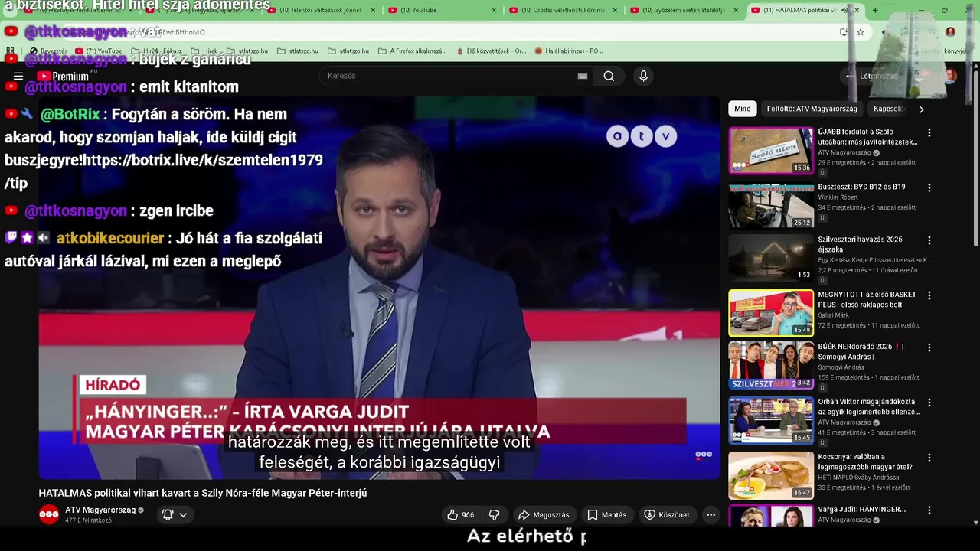The image size is (980, 551).
Task: Open Szőlő utca video thumbnail
Action: coord(771,151)
